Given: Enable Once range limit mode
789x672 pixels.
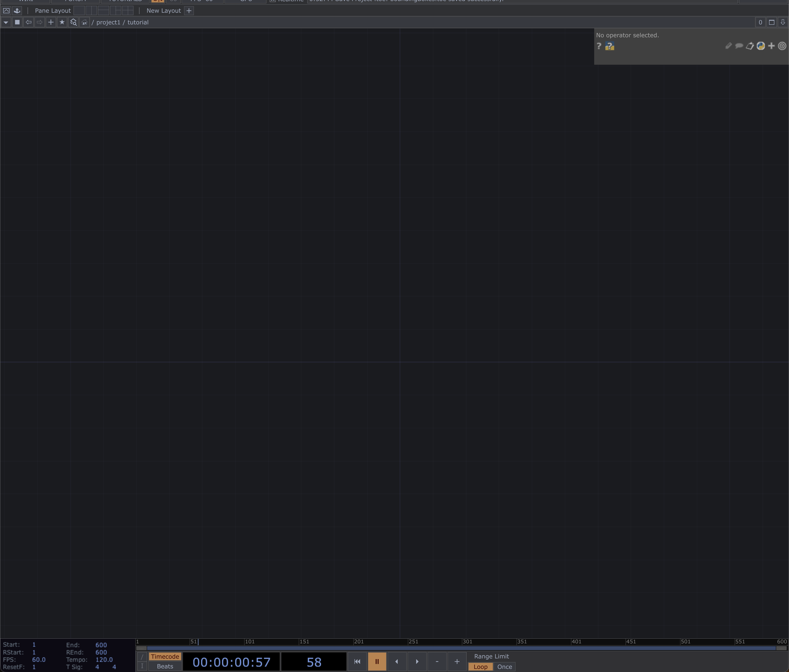Looking at the screenshot, I should [504, 667].
